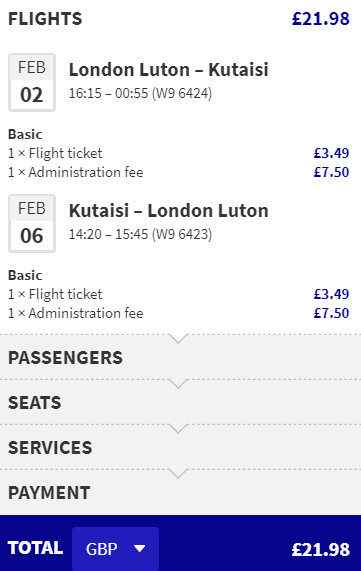This screenshot has width=361, height=571.
Task: Expand the SEATS section
Action: (x=180, y=403)
